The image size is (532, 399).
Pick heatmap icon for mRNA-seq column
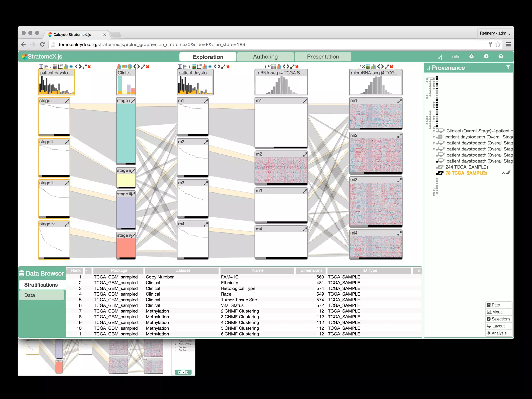pos(274,66)
